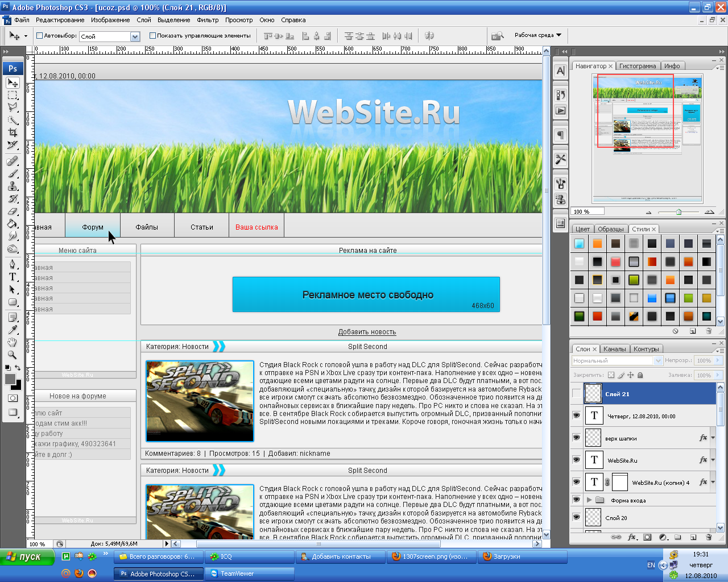Activate the Zoom magnifier tool
The image size is (728, 582).
tap(13, 355)
